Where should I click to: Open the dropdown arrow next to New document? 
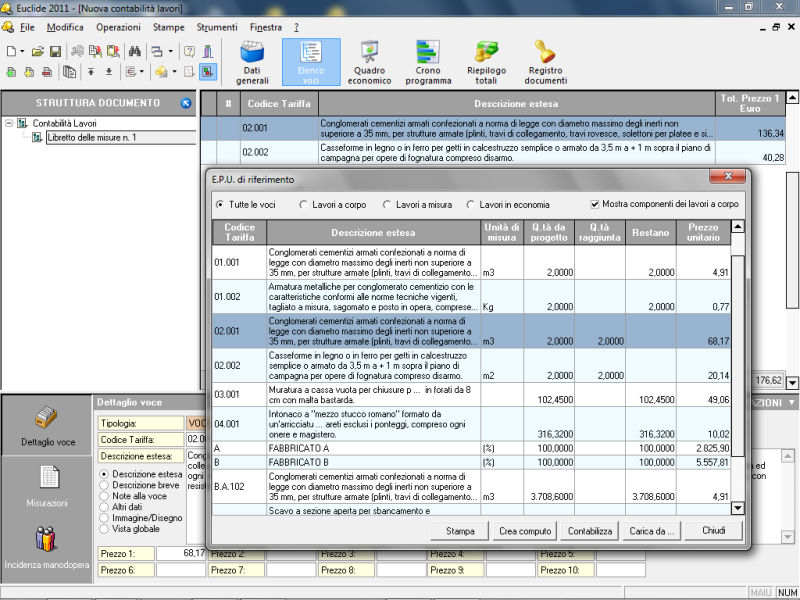pyautogui.click(x=22, y=50)
